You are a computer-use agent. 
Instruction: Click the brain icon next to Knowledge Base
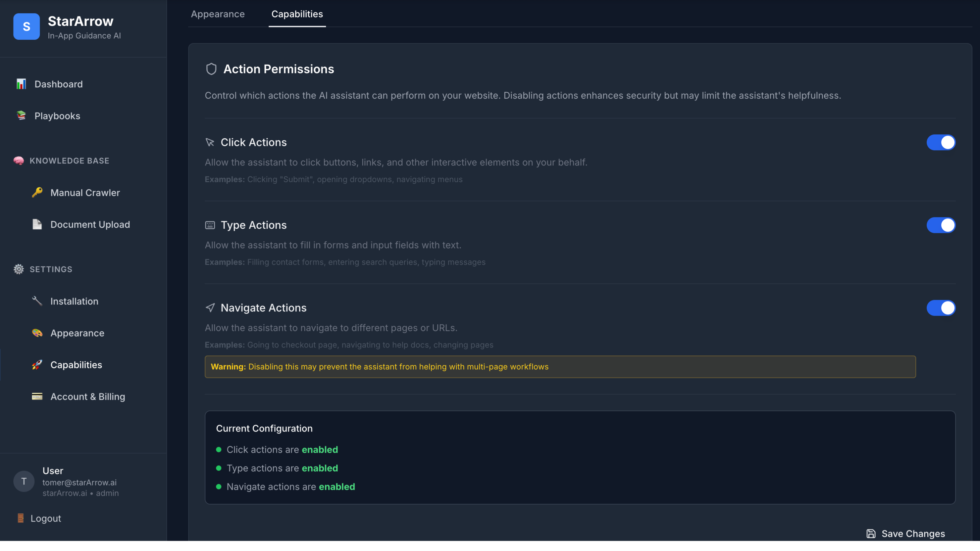tap(18, 161)
